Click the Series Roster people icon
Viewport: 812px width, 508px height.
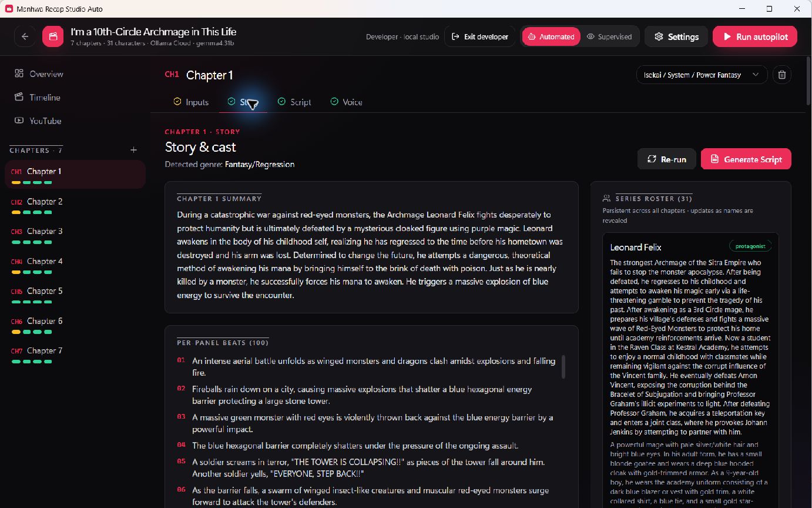(x=607, y=199)
